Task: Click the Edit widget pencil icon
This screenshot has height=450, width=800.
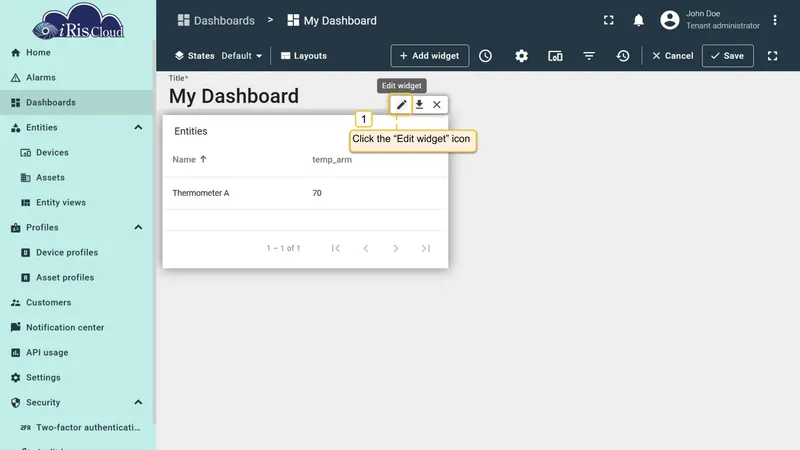Action: point(402,105)
